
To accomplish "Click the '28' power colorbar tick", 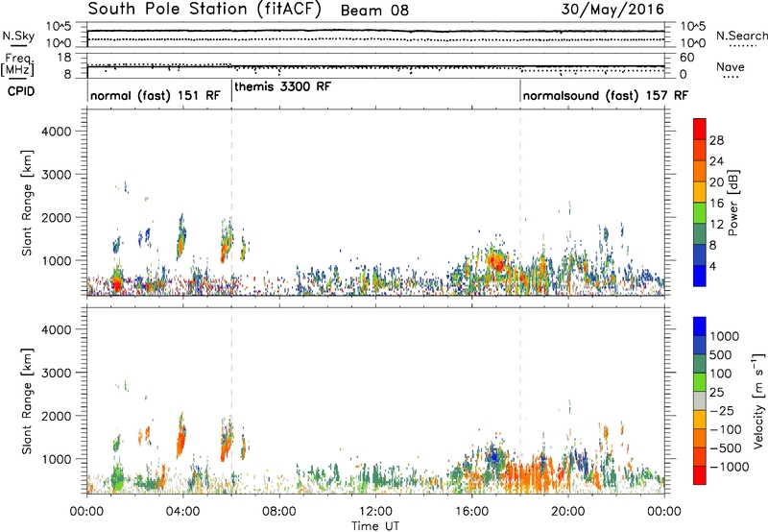I will click(716, 140).
